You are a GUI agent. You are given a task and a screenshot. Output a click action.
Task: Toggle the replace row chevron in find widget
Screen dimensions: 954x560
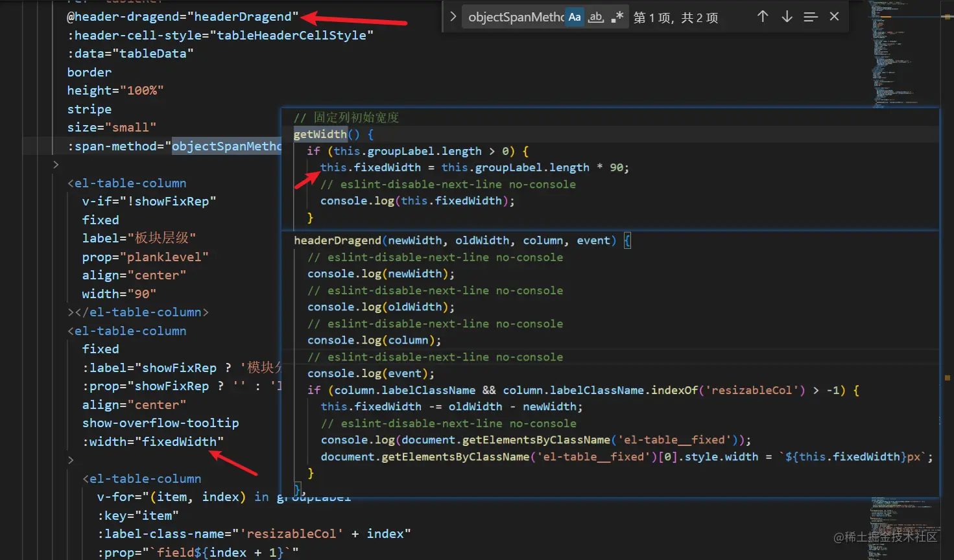point(453,17)
